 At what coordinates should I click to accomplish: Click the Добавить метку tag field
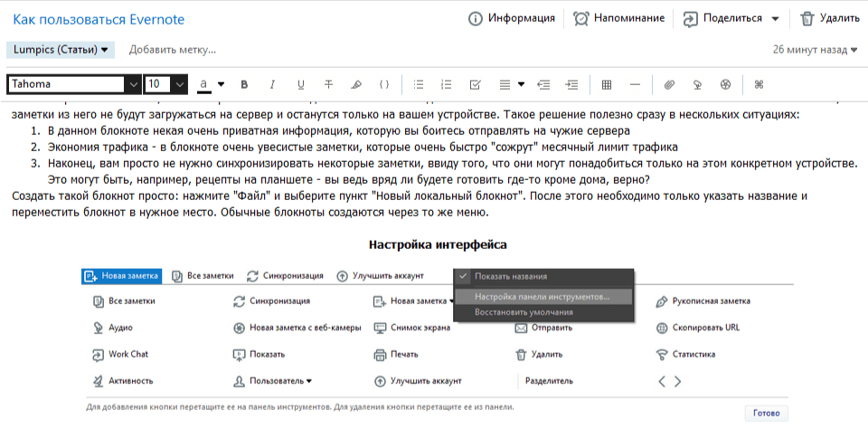(173, 50)
